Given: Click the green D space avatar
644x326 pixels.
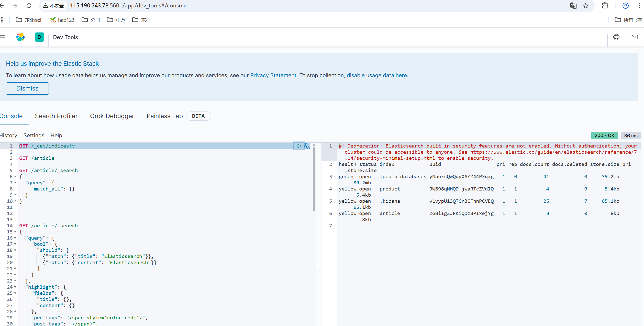Looking at the screenshot, I should click(39, 37).
